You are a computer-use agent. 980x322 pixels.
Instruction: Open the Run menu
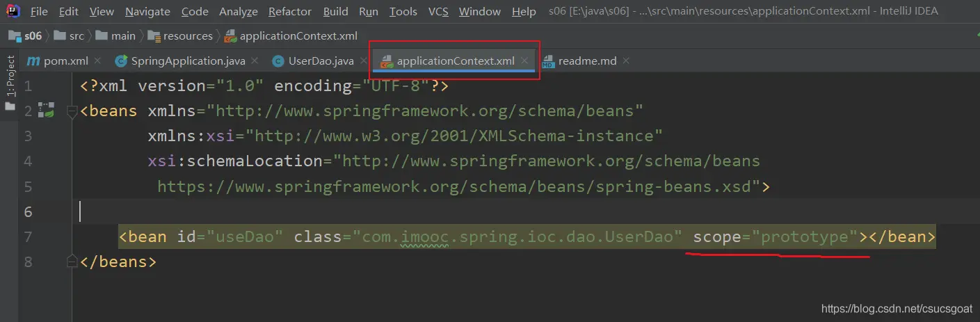point(369,12)
